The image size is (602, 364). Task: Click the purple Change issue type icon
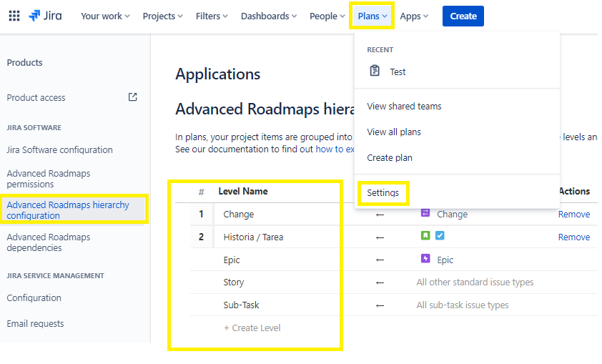425,212
